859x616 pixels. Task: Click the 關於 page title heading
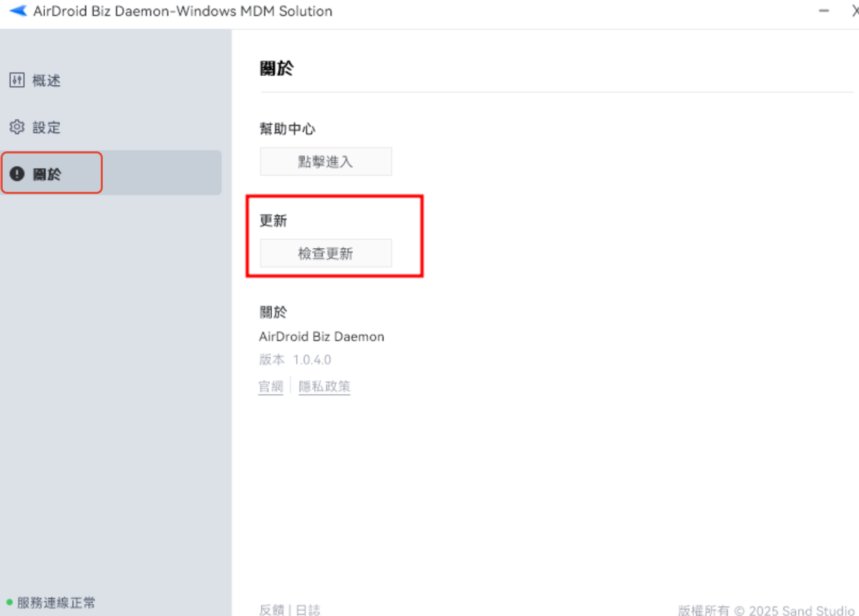click(x=277, y=68)
